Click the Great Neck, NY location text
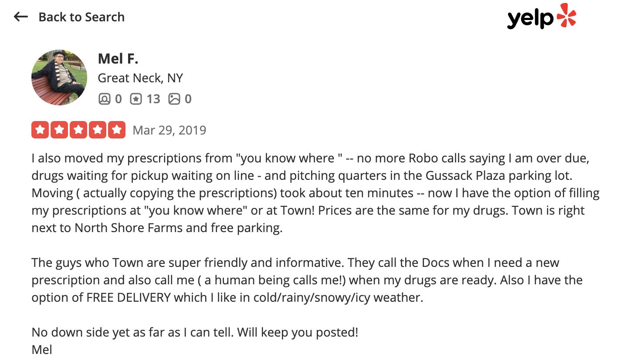637x364 pixels. coord(140,78)
